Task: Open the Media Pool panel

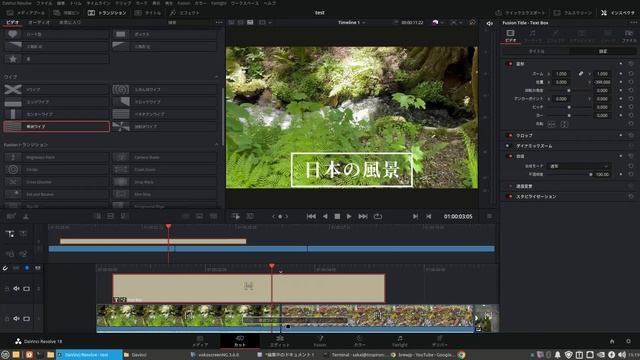Action: coord(26,13)
